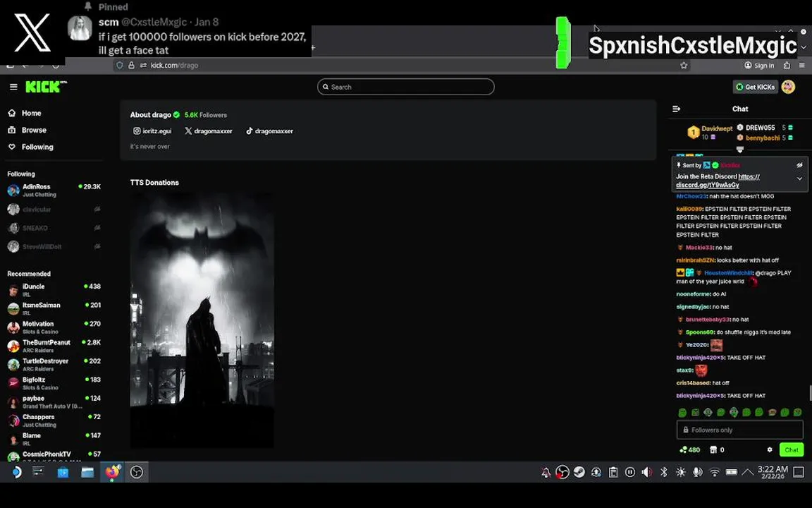Open recommended channel TurtleDestroyer

click(54, 364)
